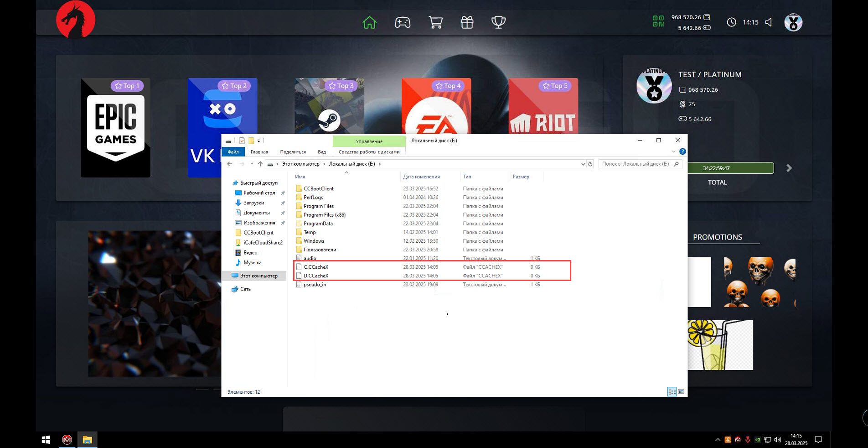Open the recent locations dropdown arrow

[251, 164]
